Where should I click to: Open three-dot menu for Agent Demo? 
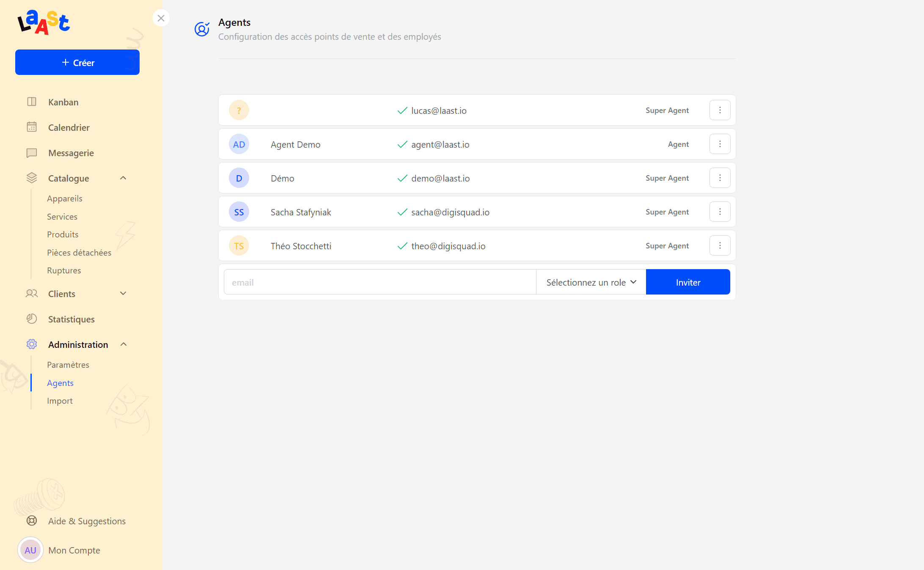(x=720, y=144)
